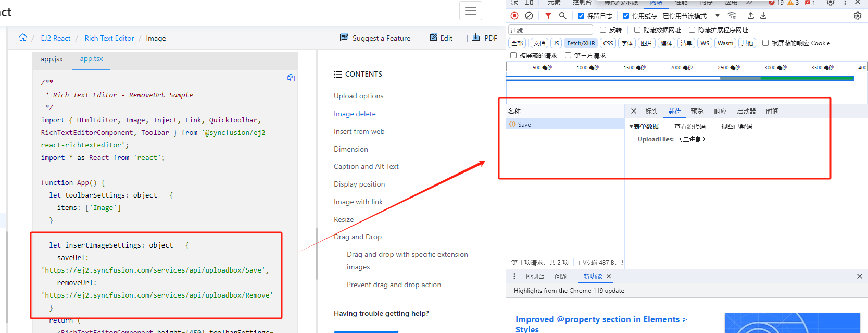The width and height of the screenshot is (868, 333).
Task: Uncheck the 保留日志 checkbox
Action: (581, 16)
